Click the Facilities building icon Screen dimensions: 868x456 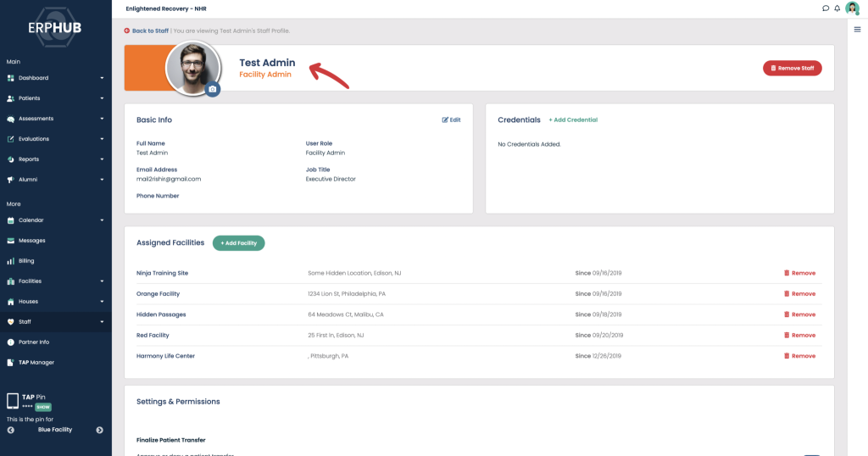(x=10, y=281)
